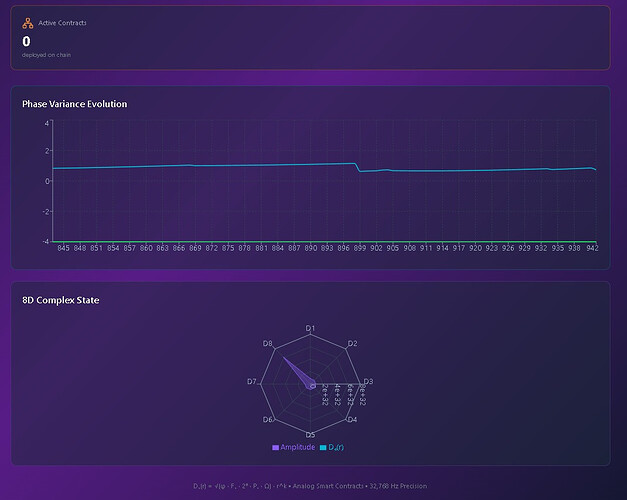
Task: Select the D7 axis label on radar
Action: 252,382
